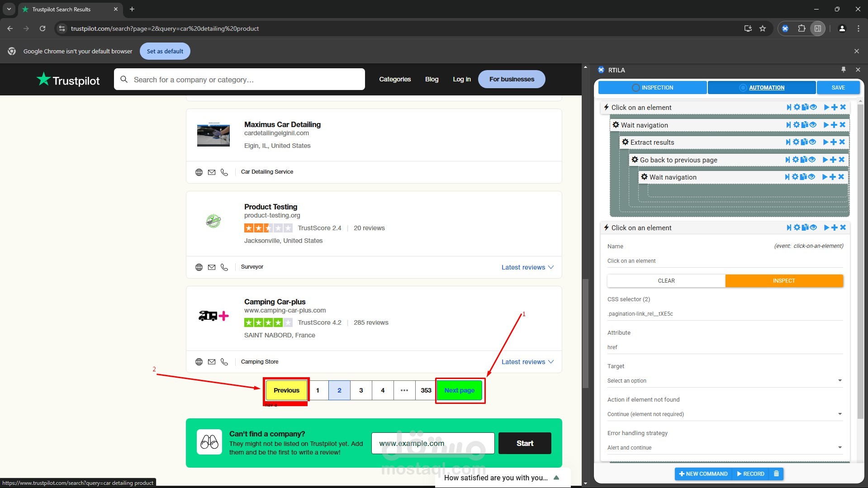Screen dimensions: 868x488
Task: Open the Chrome profile icon
Action: coord(842,28)
